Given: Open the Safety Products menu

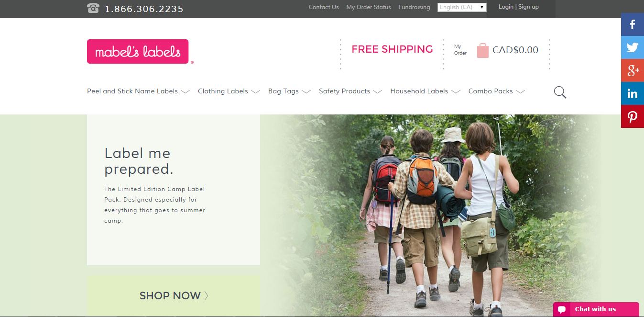Looking at the screenshot, I should click(350, 91).
